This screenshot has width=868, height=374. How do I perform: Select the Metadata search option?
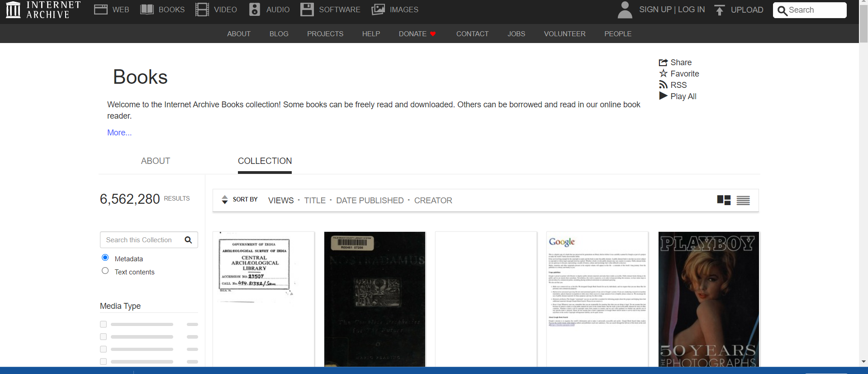tap(105, 258)
